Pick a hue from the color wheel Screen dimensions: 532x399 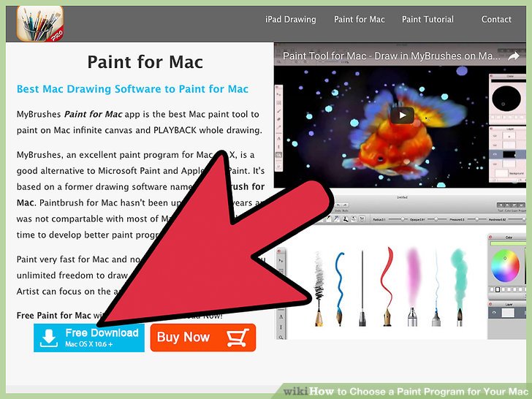coord(505,266)
